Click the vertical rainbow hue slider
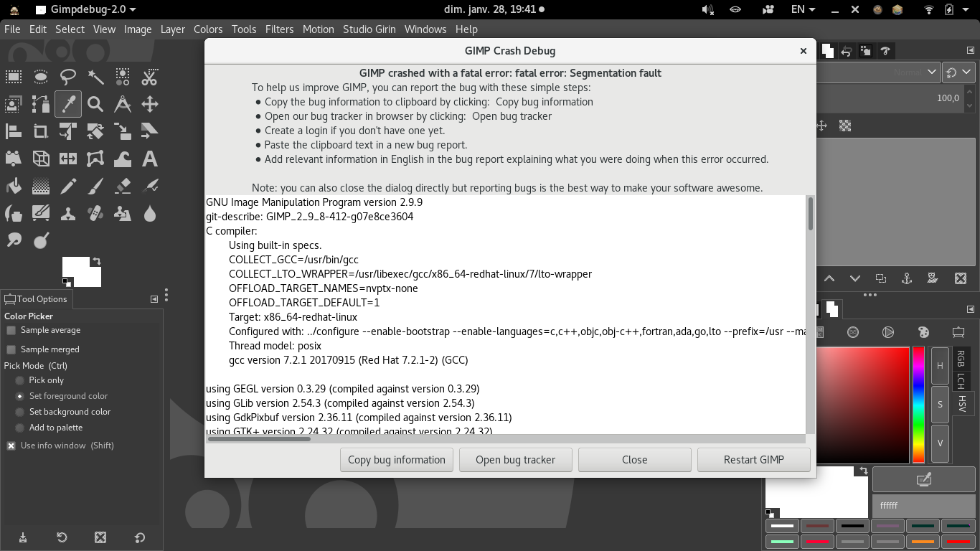Screen dimensions: 980x551 coord(918,405)
